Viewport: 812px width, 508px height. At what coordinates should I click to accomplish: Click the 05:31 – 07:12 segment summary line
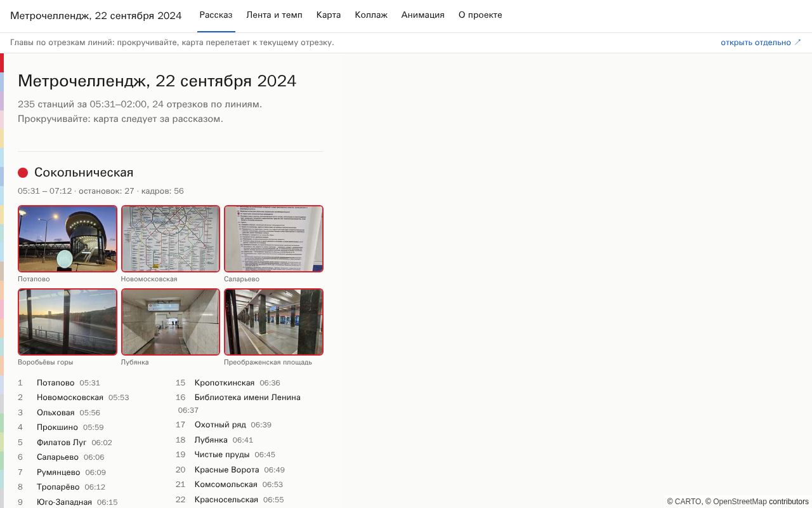[x=101, y=191]
